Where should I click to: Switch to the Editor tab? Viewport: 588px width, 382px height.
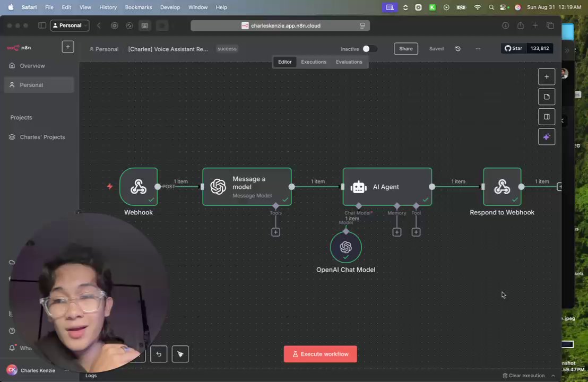point(284,62)
